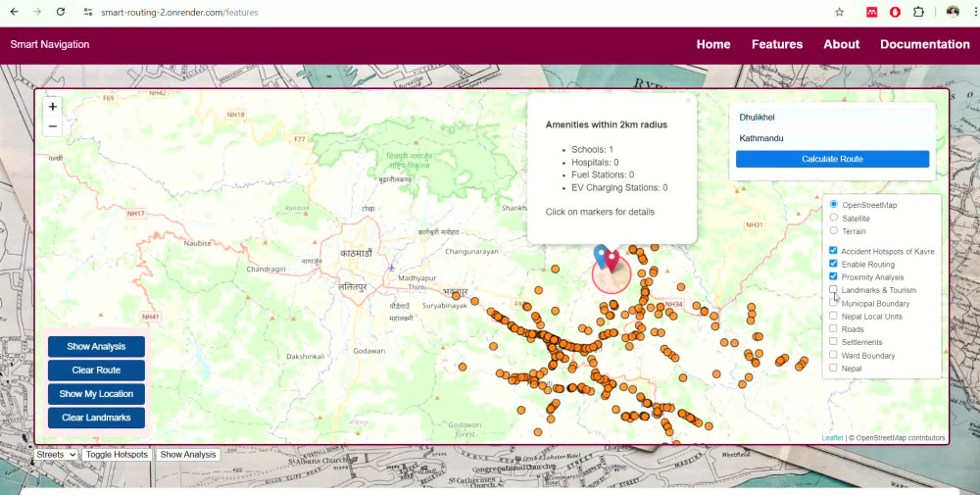Open the Documentation page
This screenshot has width=980, height=495.
pos(925,44)
